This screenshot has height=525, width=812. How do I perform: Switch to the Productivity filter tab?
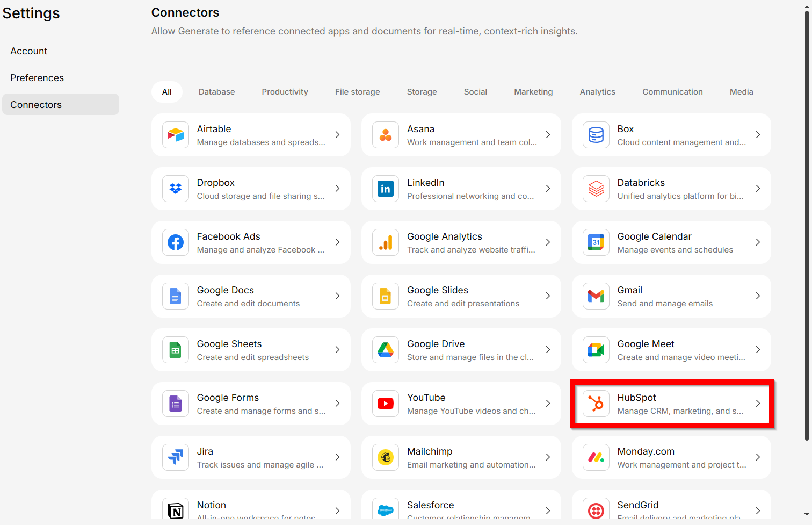pos(285,92)
